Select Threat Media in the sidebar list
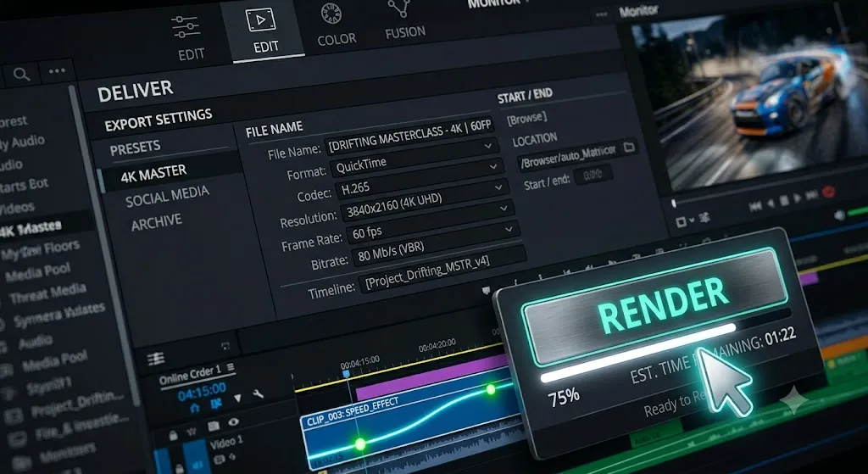 point(47,294)
